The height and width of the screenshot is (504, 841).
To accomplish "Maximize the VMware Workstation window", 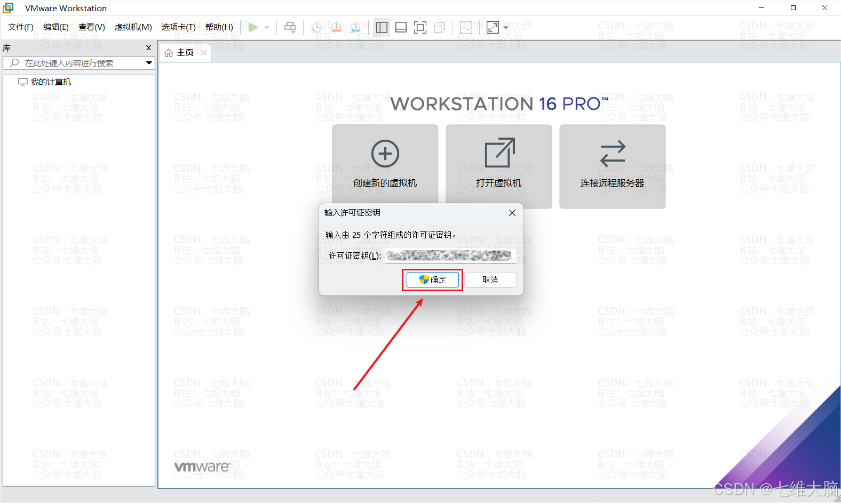I will [793, 8].
